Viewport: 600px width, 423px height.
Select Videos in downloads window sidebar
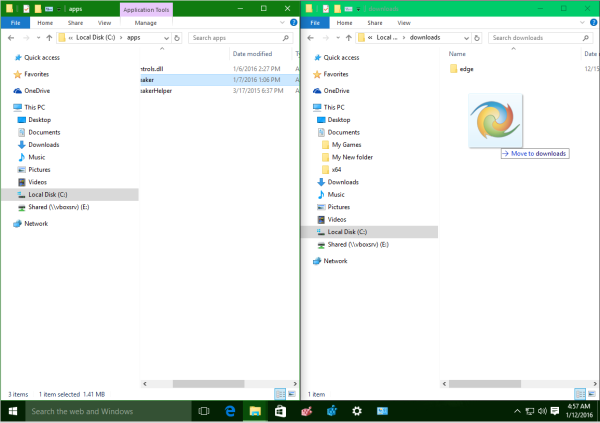coord(332,220)
